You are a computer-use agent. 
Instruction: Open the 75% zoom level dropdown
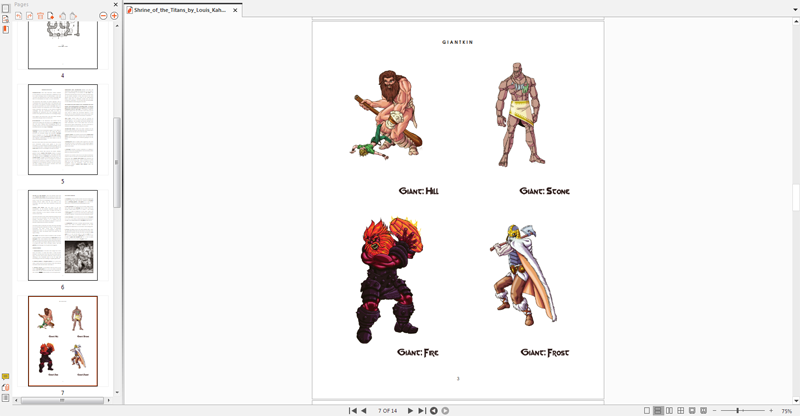[786, 411]
